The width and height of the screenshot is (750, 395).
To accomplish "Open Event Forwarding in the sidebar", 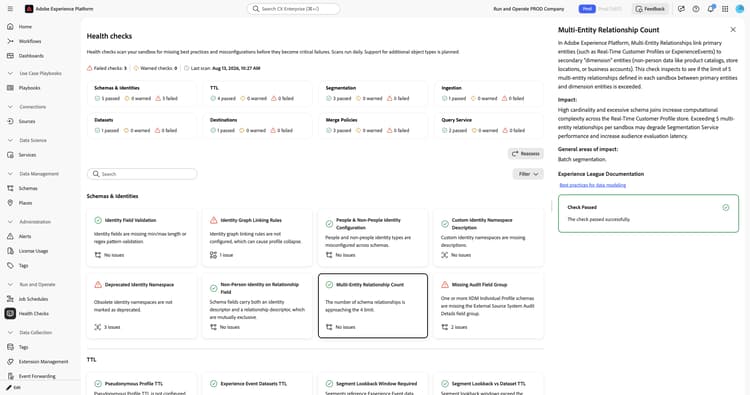I will 37,376.
